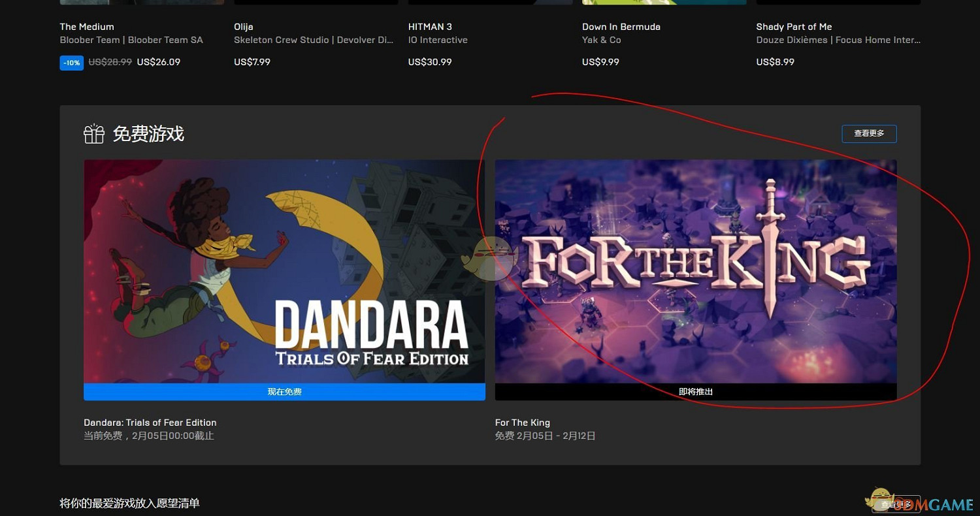
Task: Open The Medium game title link
Action: coord(87,27)
